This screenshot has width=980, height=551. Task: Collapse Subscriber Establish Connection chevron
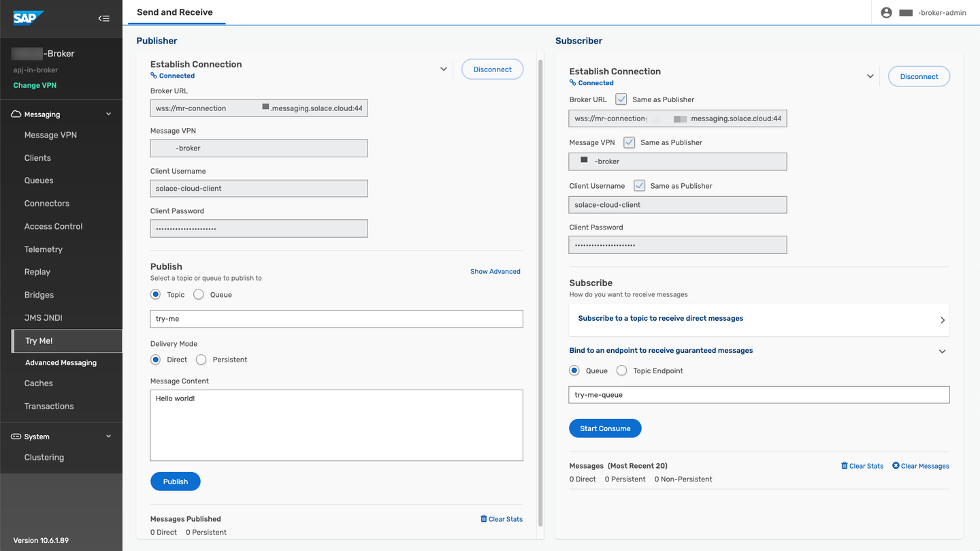(870, 76)
